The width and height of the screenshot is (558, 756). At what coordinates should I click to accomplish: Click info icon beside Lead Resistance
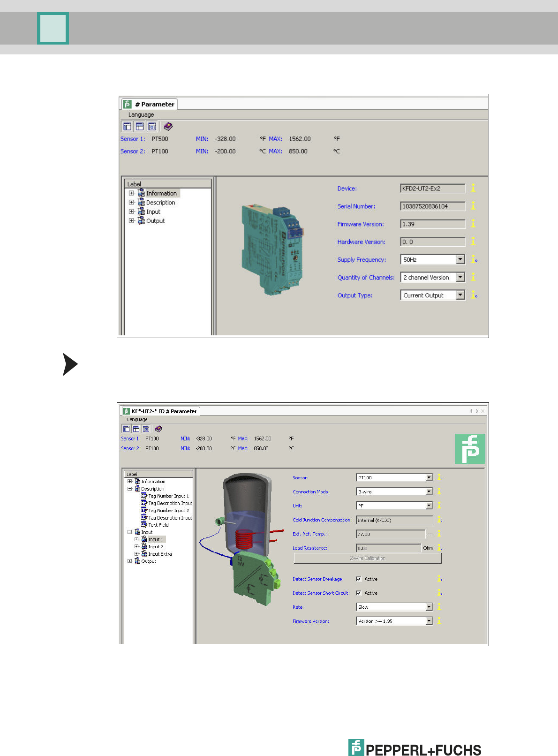pyautogui.click(x=440, y=548)
